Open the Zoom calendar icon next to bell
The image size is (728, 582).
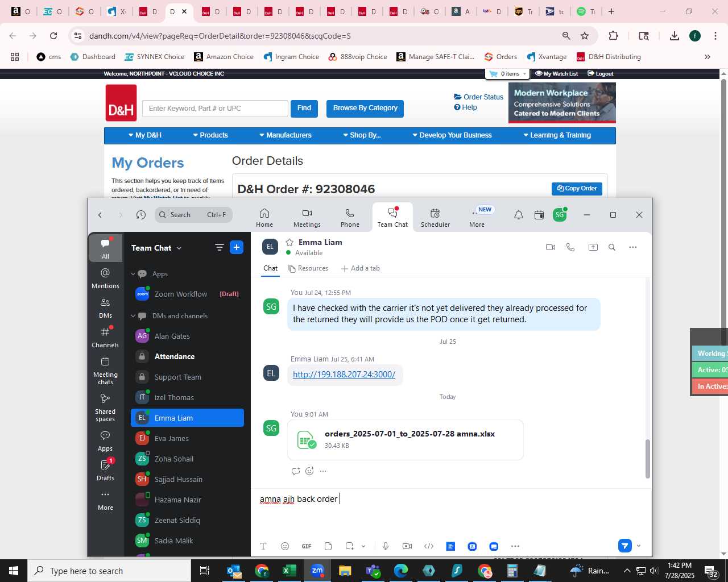pos(539,215)
